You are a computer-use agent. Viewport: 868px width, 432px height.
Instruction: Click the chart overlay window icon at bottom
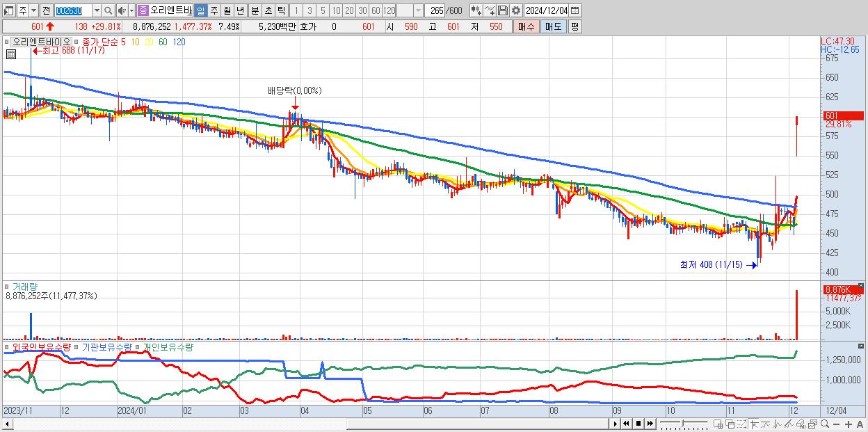(x=730, y=424)
